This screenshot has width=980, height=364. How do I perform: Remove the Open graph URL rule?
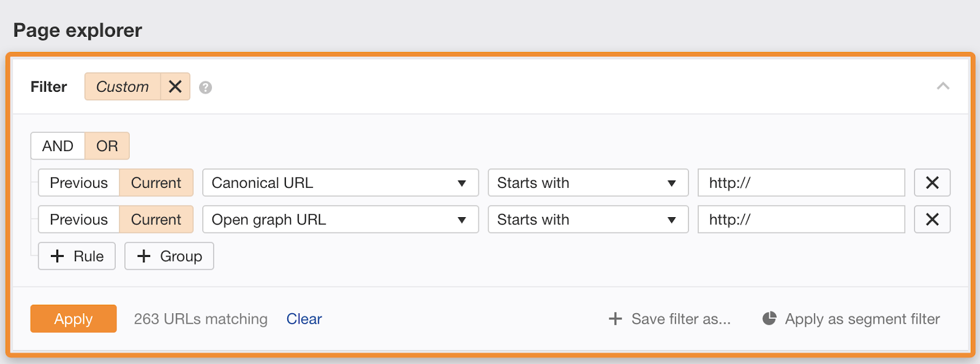(x=932, y=219)
